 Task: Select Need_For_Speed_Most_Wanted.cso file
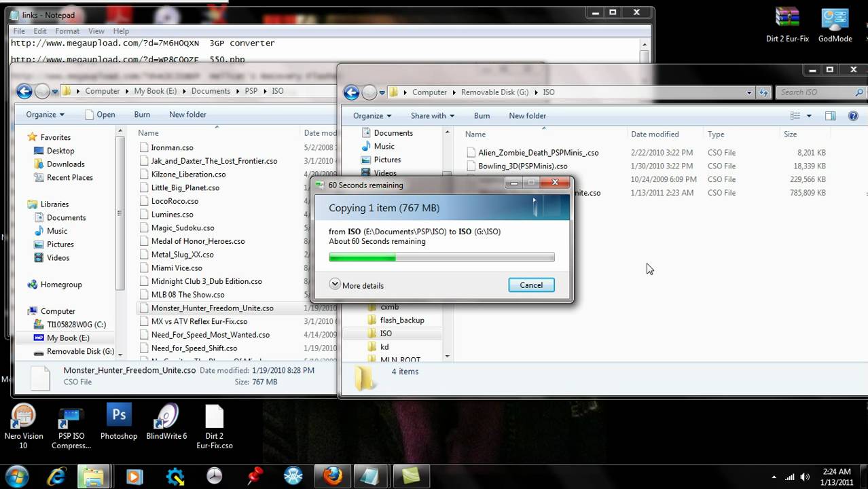210,335
